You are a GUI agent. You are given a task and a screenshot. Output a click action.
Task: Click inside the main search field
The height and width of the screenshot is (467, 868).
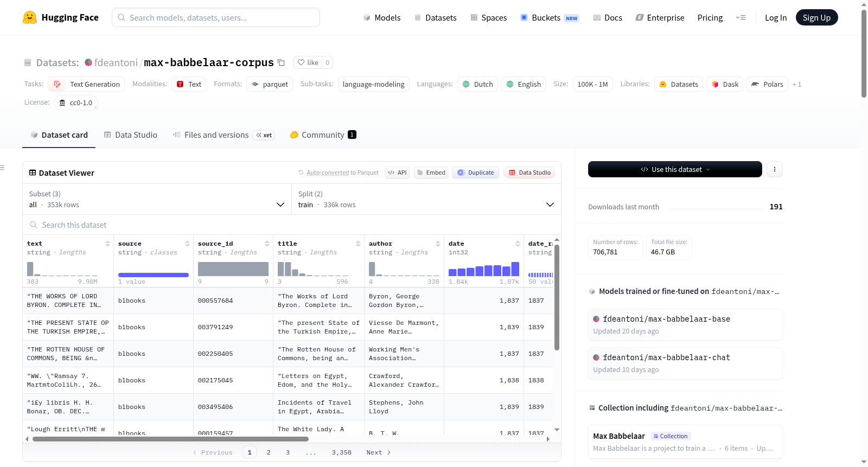pos(216,17)
